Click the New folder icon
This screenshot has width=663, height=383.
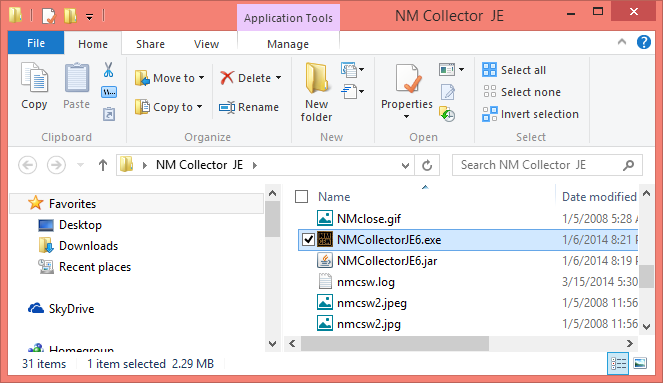pos(317,78)
